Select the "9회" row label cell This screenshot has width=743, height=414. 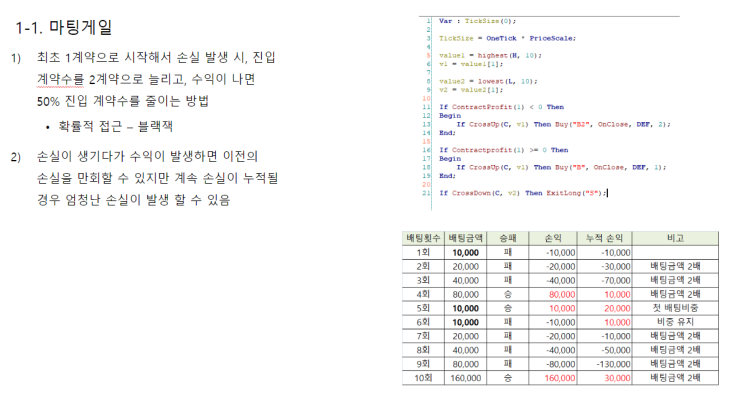click(x=423, y=364)
